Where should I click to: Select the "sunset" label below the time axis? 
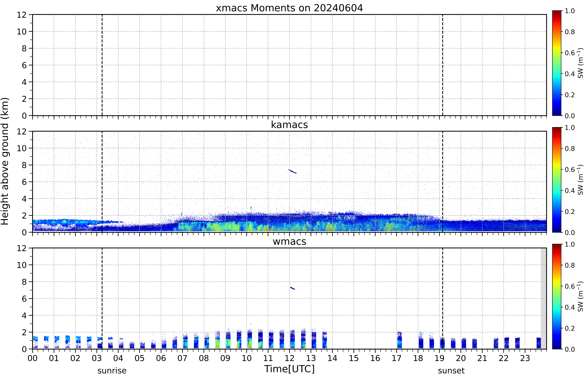(x=451, y=371)
